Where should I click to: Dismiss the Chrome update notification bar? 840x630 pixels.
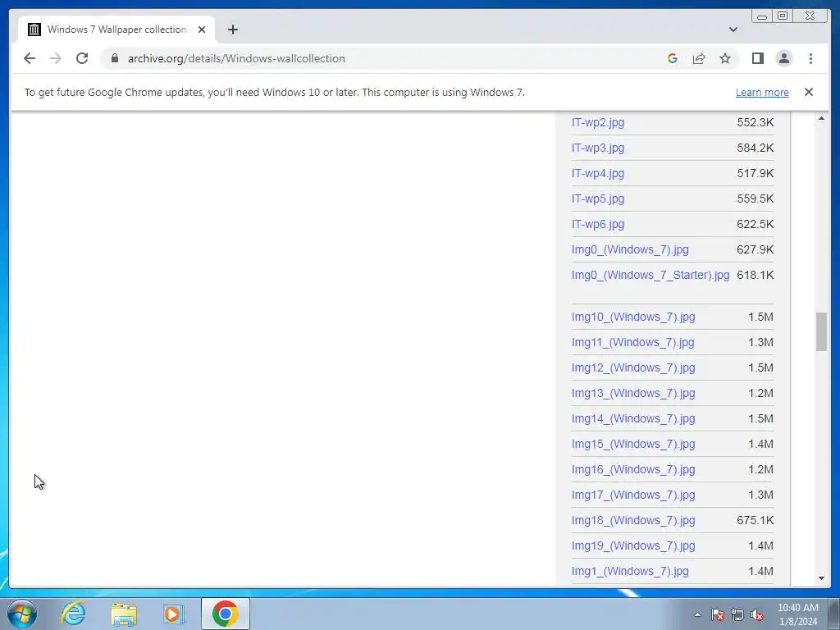809,92
